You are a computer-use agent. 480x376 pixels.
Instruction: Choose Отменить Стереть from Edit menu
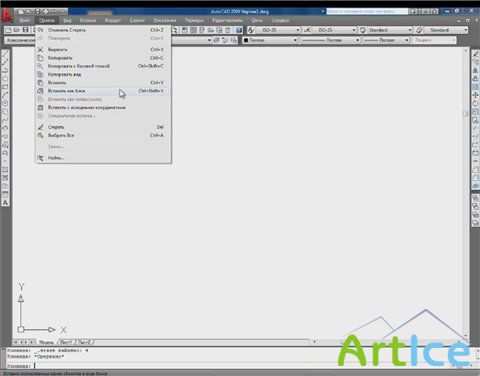click(103, 30)
